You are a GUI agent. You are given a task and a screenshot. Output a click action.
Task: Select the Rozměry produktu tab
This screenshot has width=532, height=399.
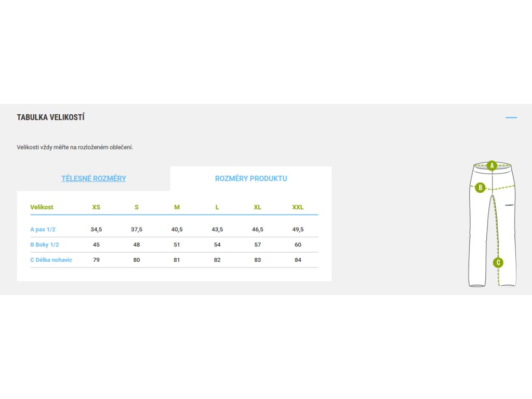pos(251,179)
